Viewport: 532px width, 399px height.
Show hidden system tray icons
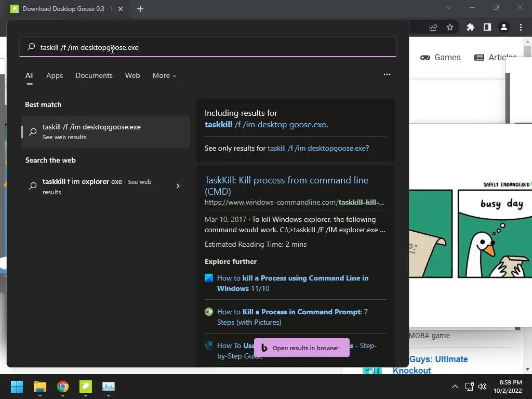[455, 387]
